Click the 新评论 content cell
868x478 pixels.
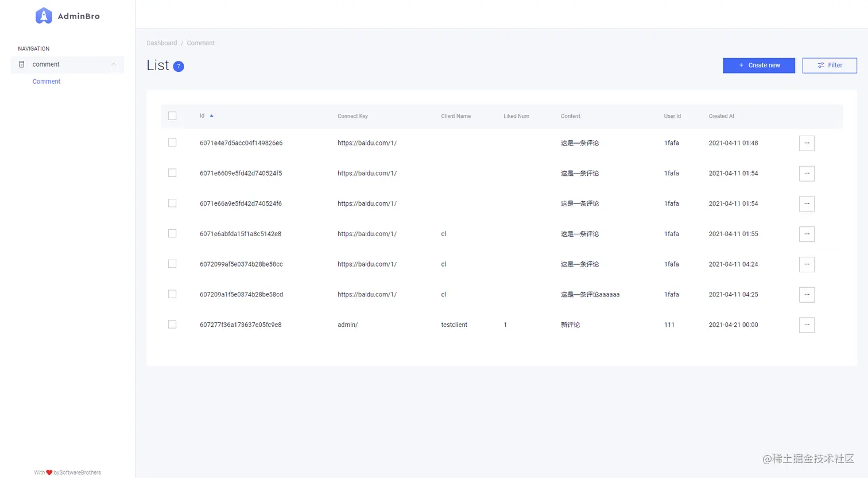point(571,325)
